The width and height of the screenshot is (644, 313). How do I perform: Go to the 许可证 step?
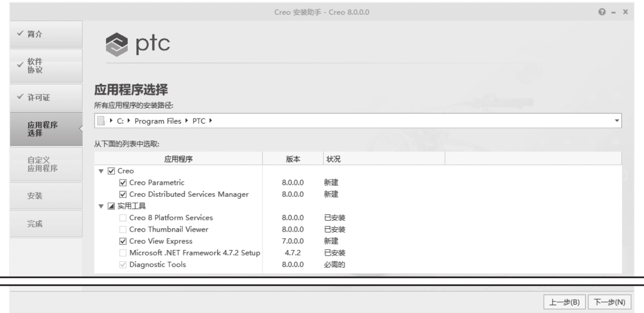coord(46,97)
